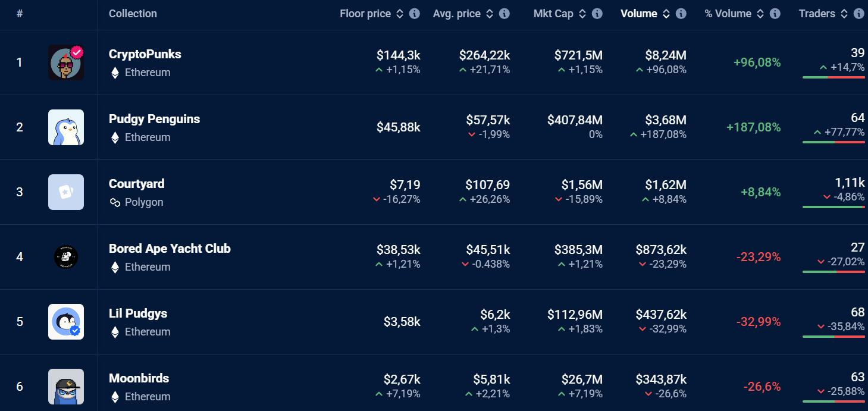868x411 pixels.
Task: Click the Polygon chain icon under Courtyard
Action: tap(115, 202)
